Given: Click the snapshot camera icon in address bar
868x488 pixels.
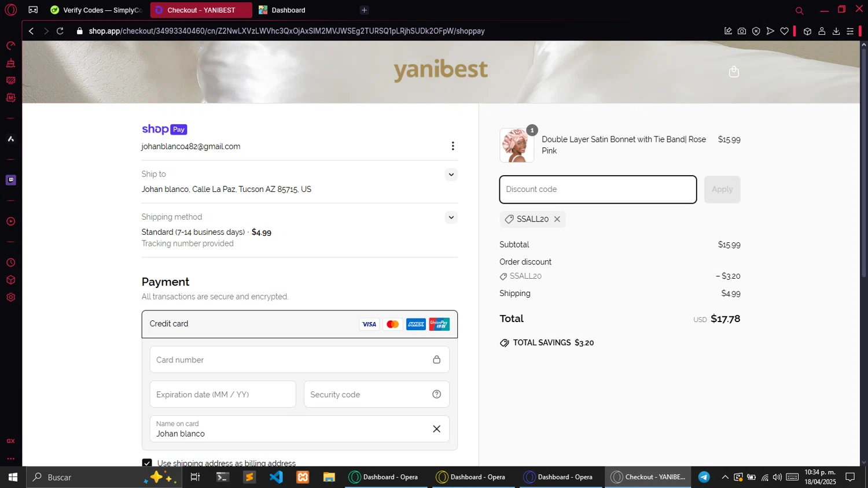Looking at the screenshot, I should (742, 31).
